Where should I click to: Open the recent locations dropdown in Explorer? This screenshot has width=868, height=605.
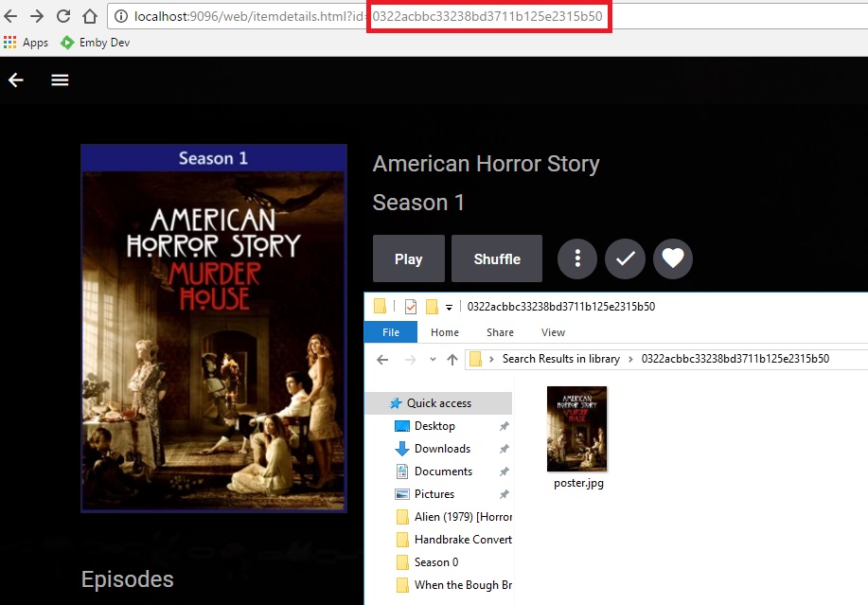point(433,360)
